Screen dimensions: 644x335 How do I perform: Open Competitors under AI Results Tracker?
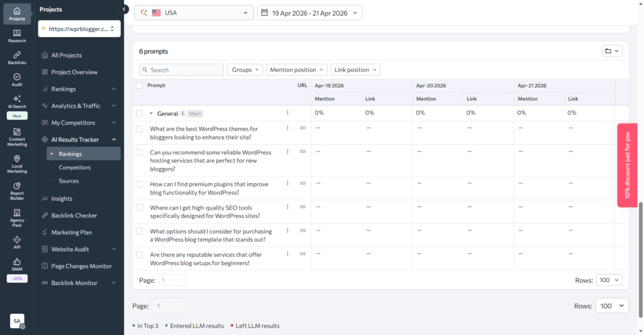pos(74,167)
